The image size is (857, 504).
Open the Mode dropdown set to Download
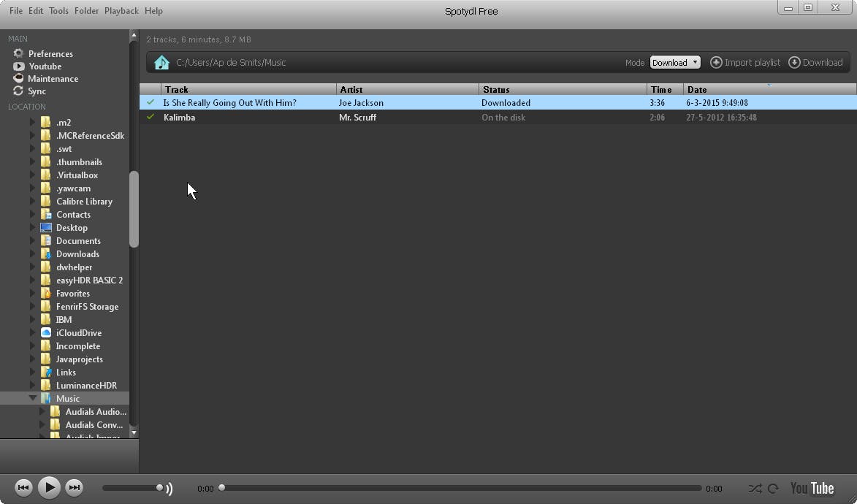pos(675,62)
